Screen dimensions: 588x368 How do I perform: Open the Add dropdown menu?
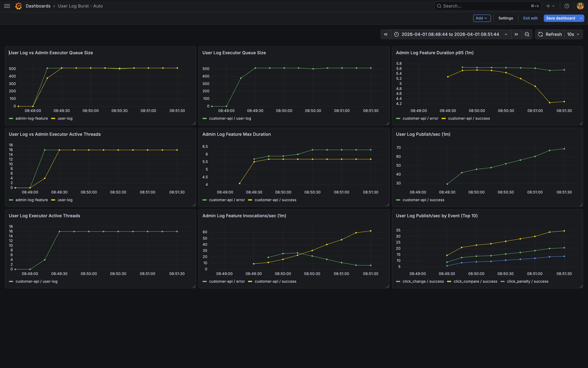(x=482, y=18)
